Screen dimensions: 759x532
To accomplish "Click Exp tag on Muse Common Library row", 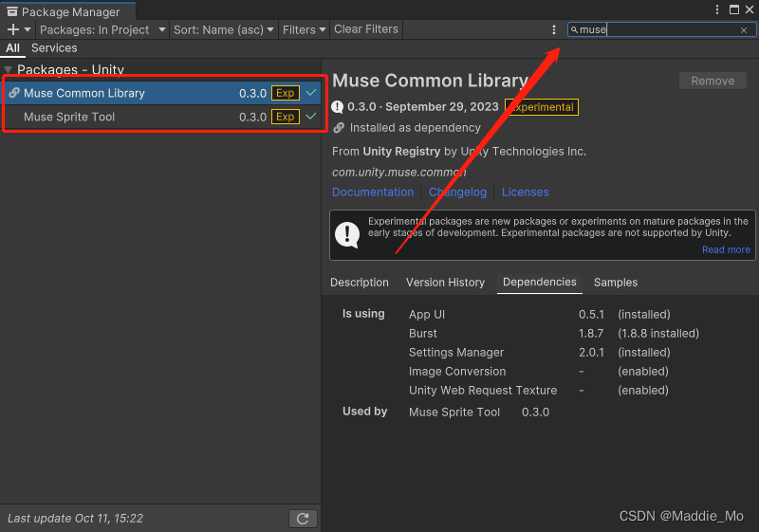I will (286, 93).
